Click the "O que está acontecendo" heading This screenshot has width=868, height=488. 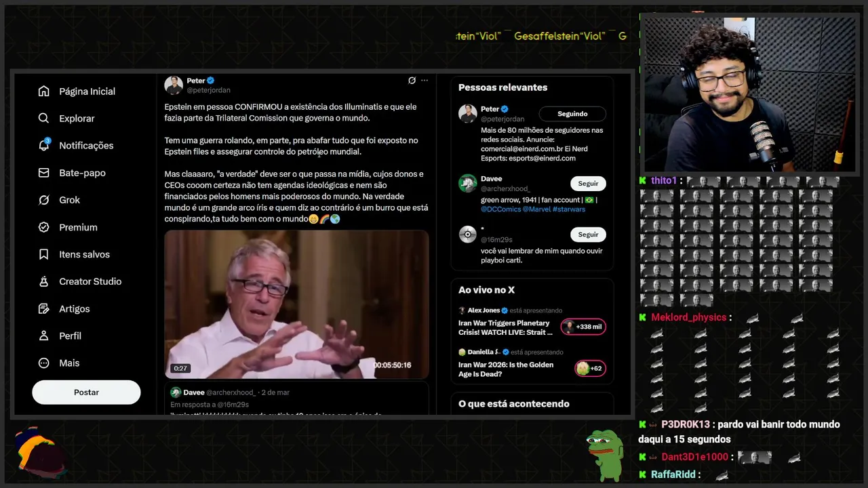tap(514, 404)
